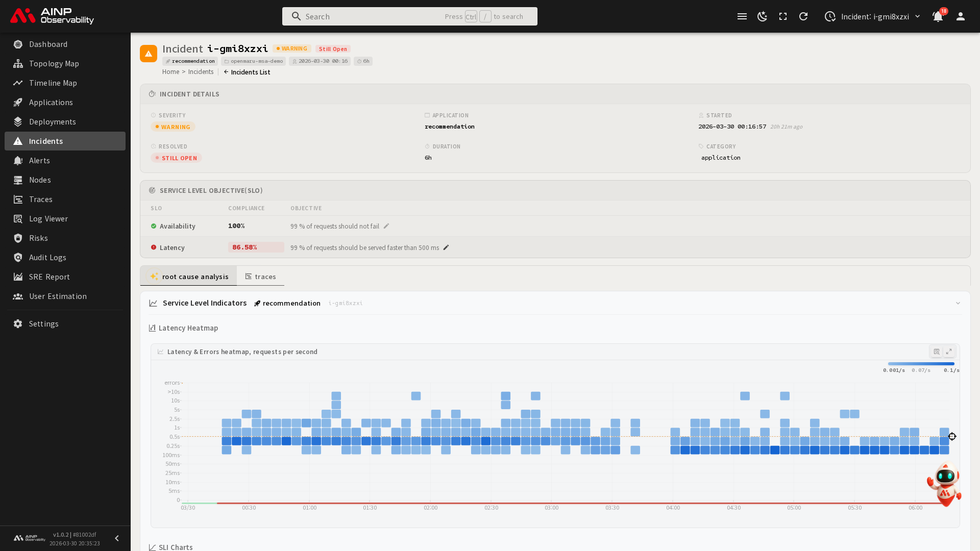980x551 pixels.
Task: Open Topology Map from sidebar
Action: pyautogui.click(x=54, y=63)
